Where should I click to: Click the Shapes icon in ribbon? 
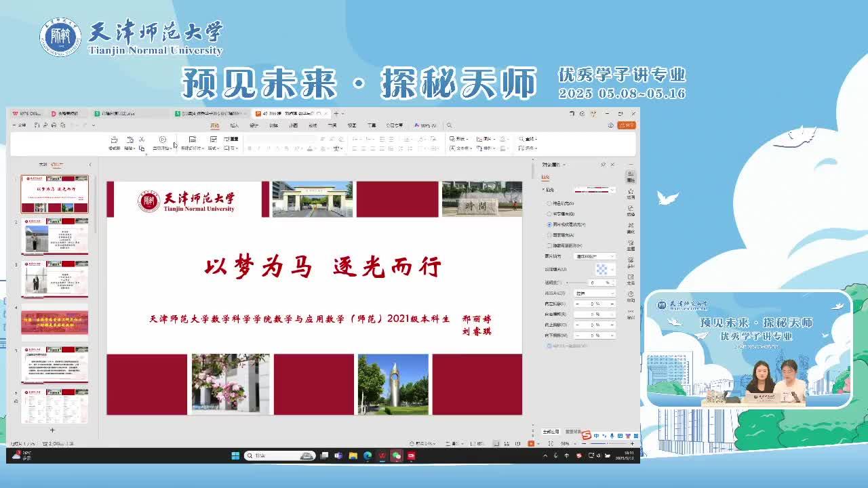[x=452, y=139]
